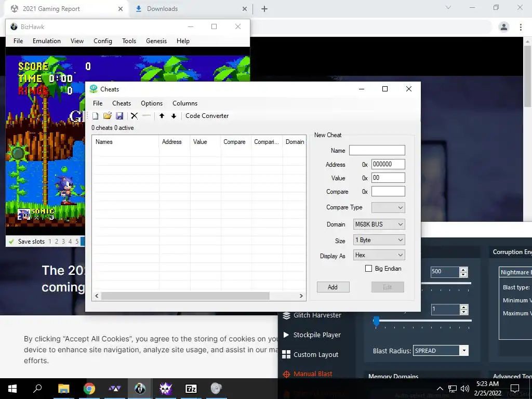Open BizHawk's Tools menu
The width and height of the screenshot is (532, 399).
[129, 41]
